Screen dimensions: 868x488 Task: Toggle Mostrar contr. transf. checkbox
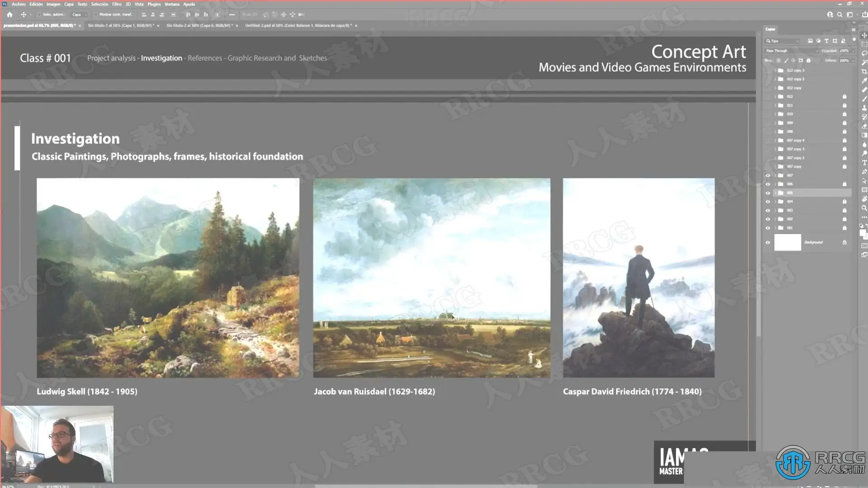click(96, 14)
